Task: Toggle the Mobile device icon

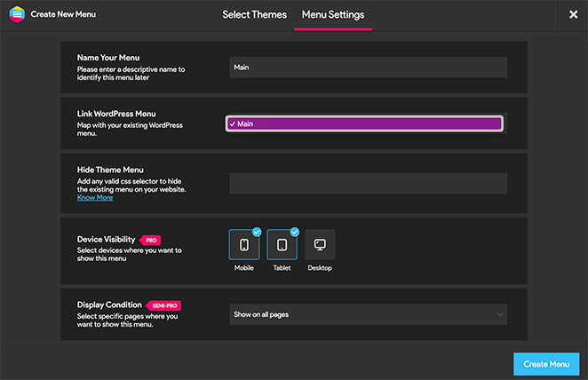Action: pos(244,244)
